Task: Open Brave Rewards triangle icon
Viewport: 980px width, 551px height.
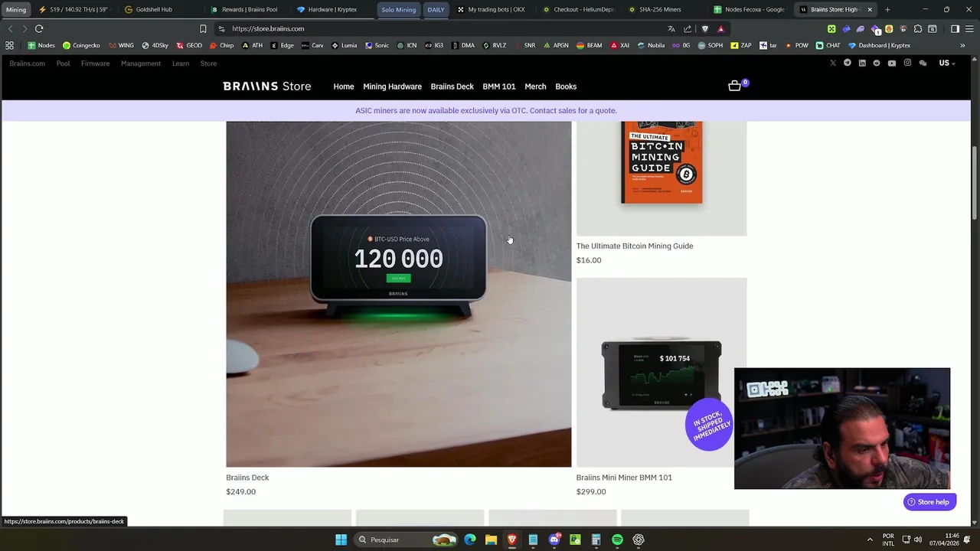Action: click(x=720, y=28)
